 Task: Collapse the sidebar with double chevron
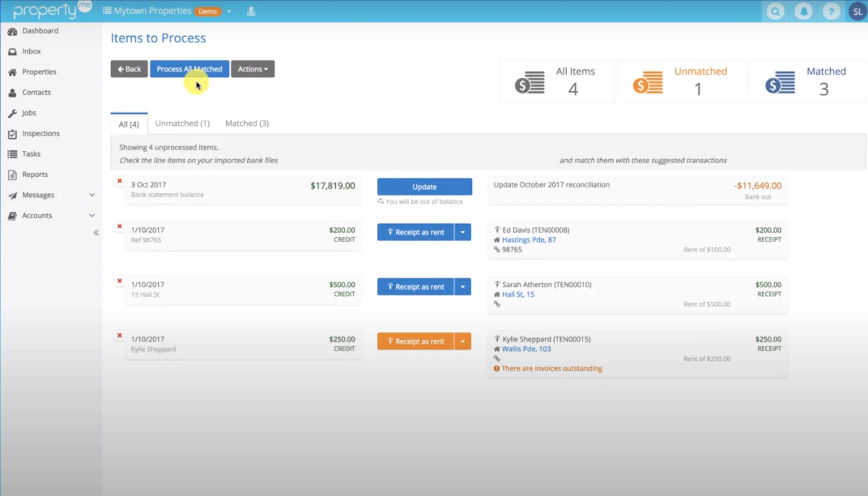[96, 233]
